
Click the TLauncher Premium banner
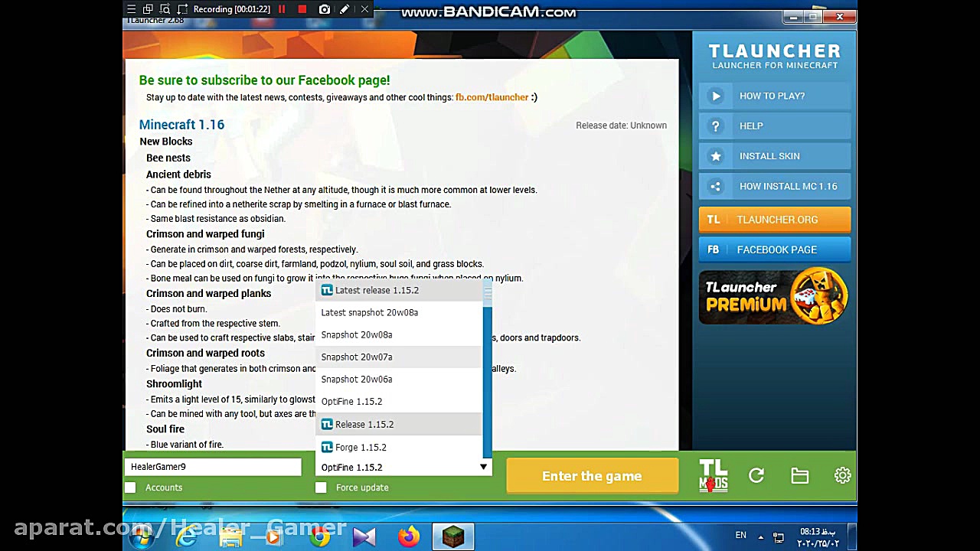(774, 296)
